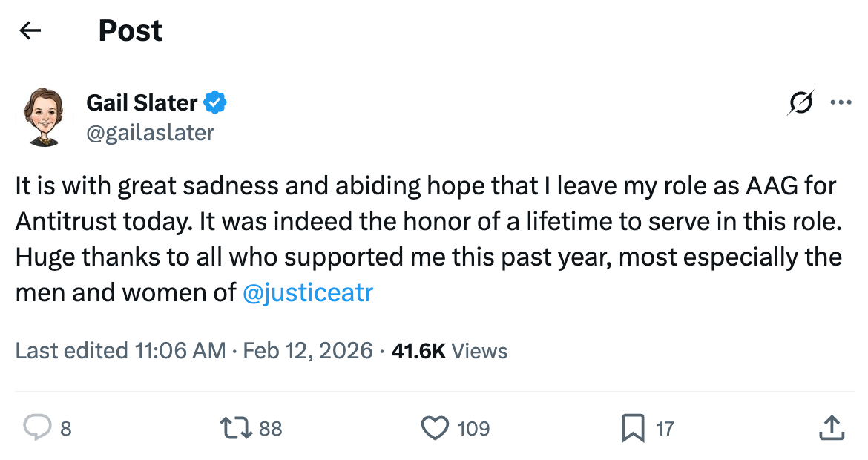The width and height of the screenshot is (868, 460).
Task: Like the post with the heart icon
Action: [x=435, y=428]
